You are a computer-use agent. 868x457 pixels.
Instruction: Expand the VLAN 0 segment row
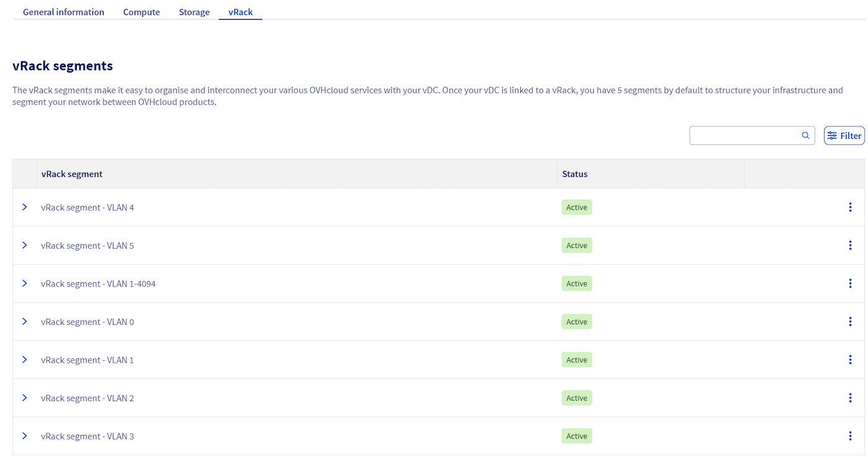coord(25,322)
